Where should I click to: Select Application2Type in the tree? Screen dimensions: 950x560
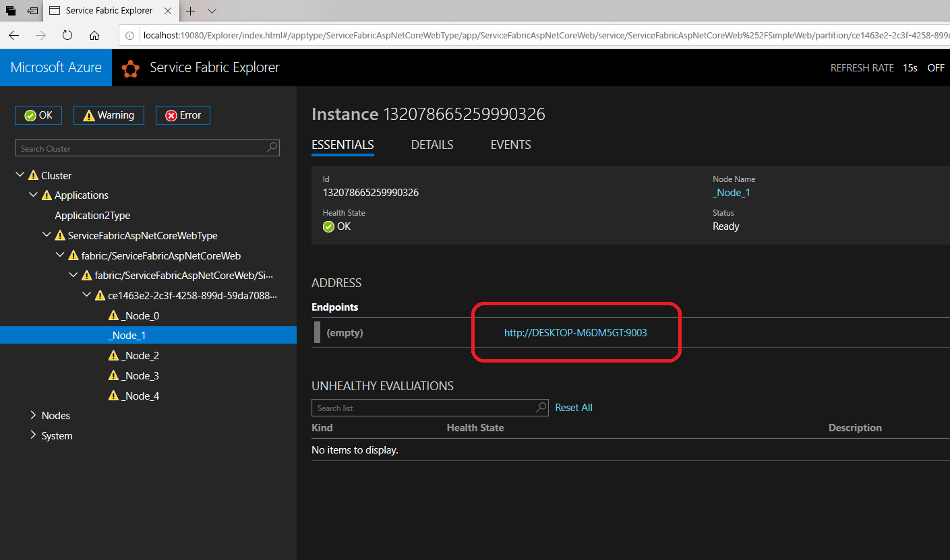point(92,216)
